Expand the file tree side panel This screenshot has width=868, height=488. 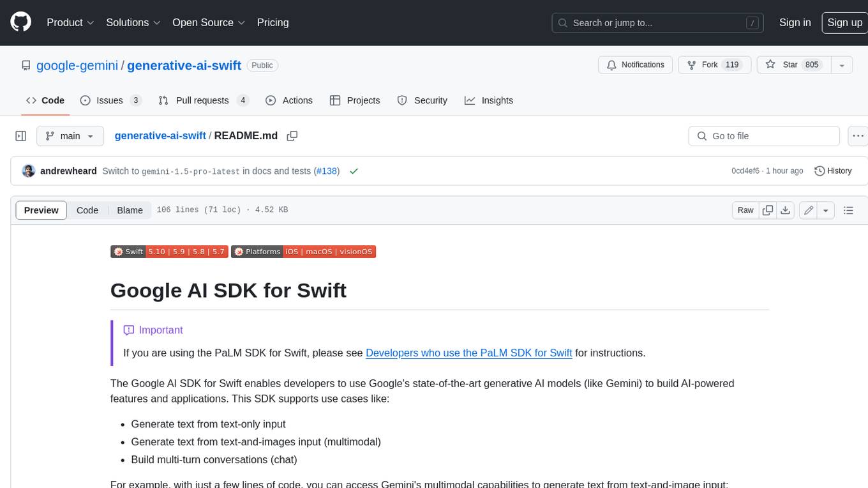coord(21,136)
